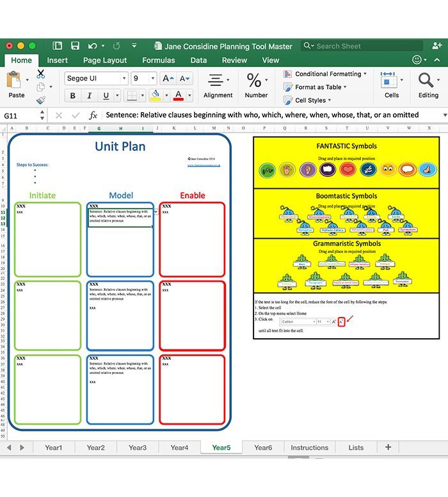448x497 pixels.
Task: Open the Formulas ribbon tab
Action: 159,60
